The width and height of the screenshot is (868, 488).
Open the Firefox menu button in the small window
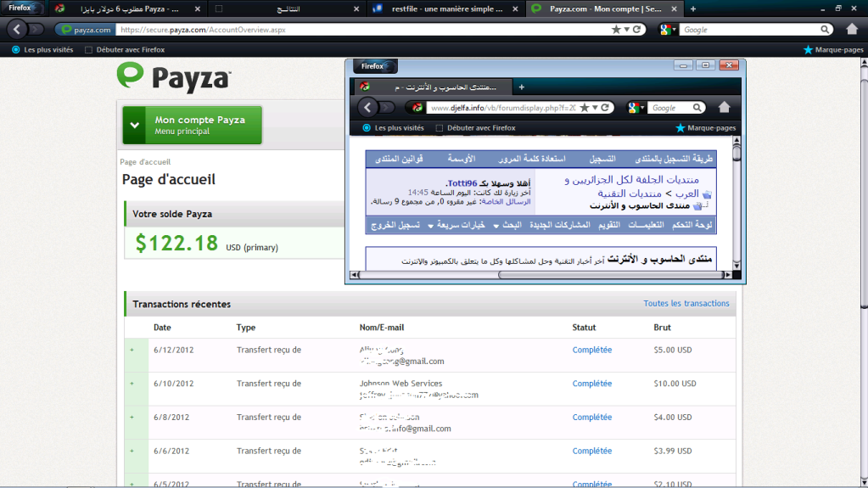coord(375,66)
